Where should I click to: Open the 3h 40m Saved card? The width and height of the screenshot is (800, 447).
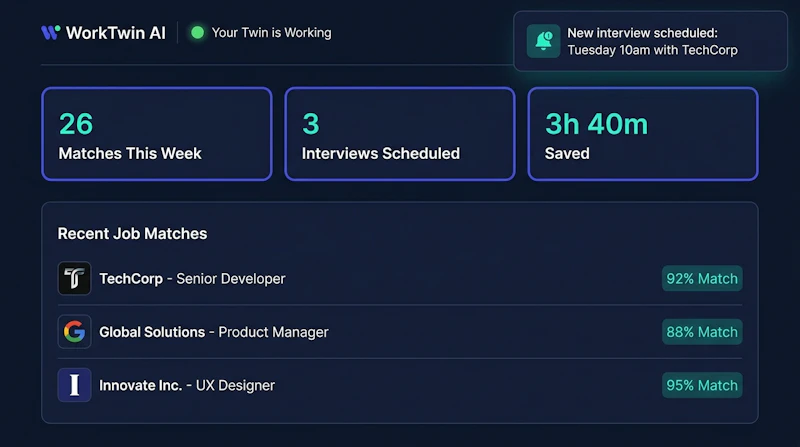point(643,134)
